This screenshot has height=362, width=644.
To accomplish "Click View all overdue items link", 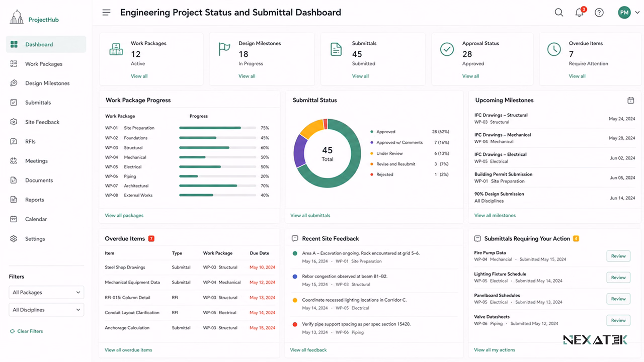I will pos(128,350).
